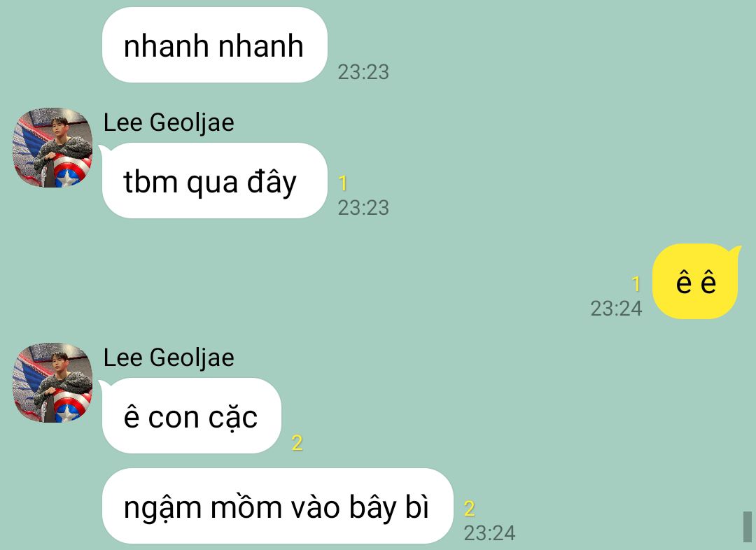Tap the "tbm qua đây" message bubble
The height and width of the screenshot is (550, 756).
click(215, 181)
